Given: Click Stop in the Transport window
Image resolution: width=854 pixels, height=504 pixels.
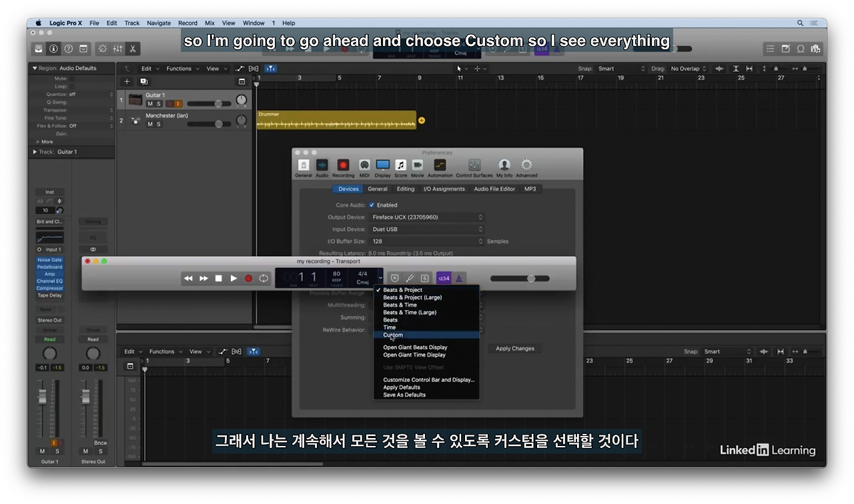Looking at the screenshot, I should (x=218, y=278).
